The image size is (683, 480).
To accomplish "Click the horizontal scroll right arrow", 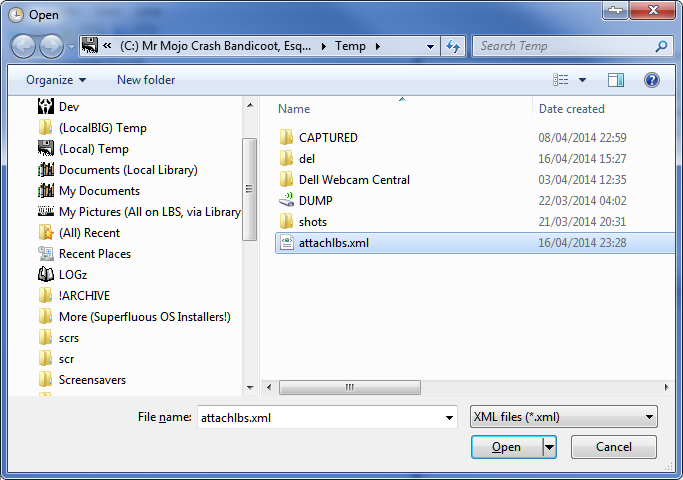I will pyautogui.click(x=666, y=387).
